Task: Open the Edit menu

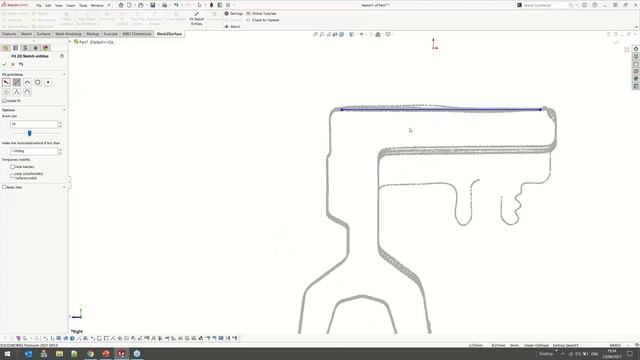Action: pyautogui.click(x=48, y=6)
